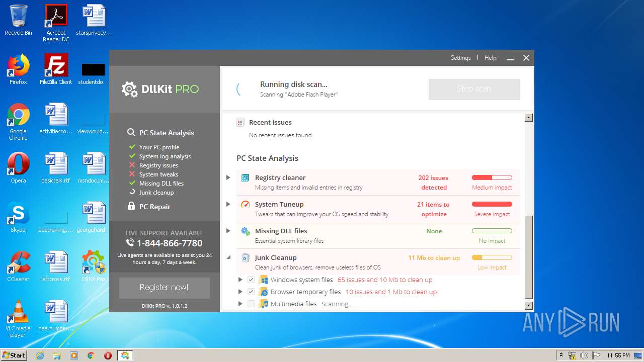
Task: Click the PC Repair lock icon
Action: pyautogui.click(x=131, y=206)
